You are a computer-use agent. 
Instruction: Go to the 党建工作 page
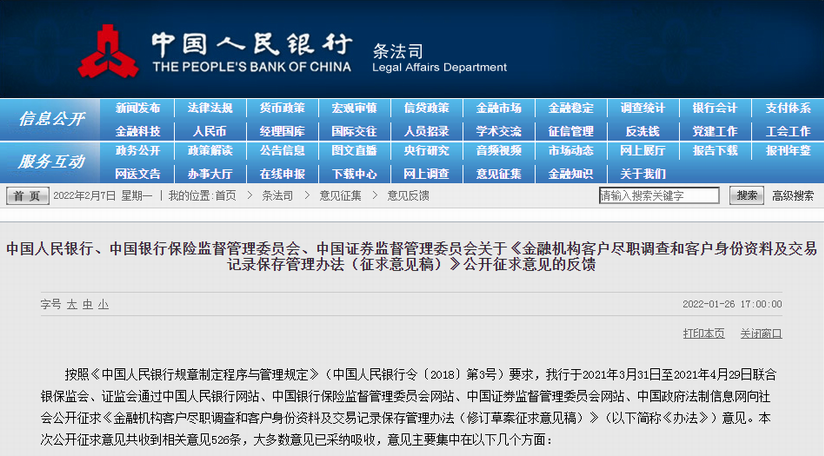point(715,131)
